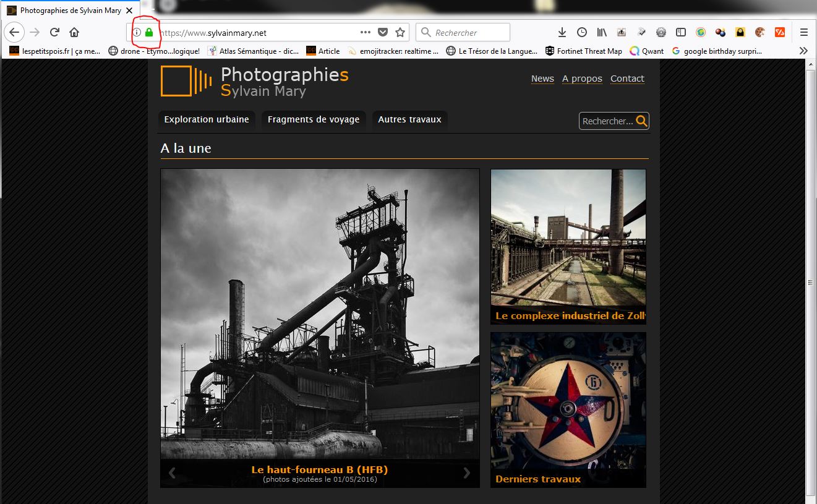Open the browser Home page
817x504 pixels.
click(74, 32)
